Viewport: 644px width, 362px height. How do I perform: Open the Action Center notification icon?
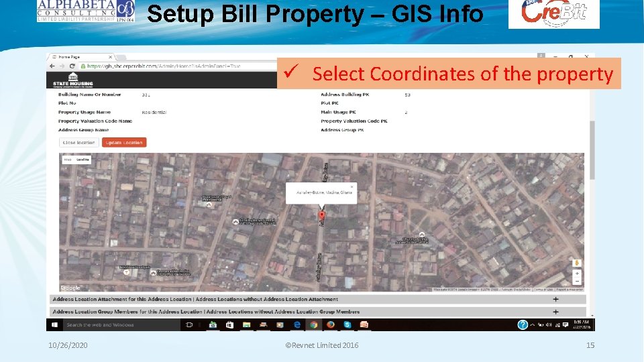566,324
